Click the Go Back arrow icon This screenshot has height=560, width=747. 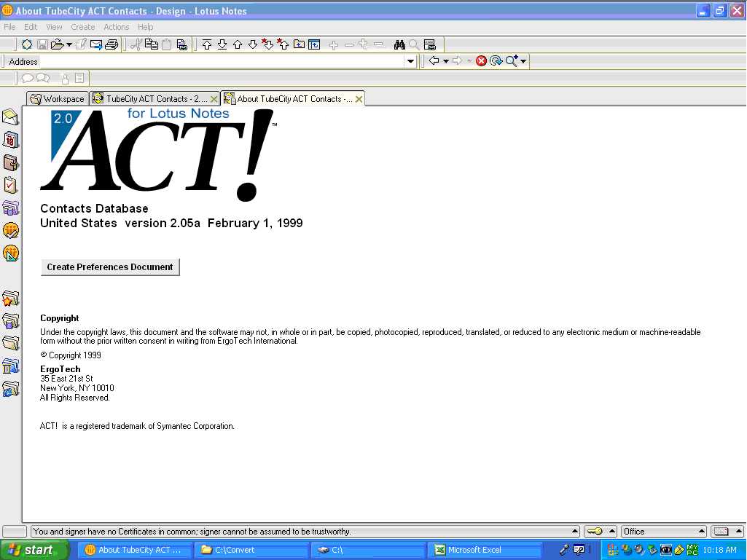pos(434,60)
